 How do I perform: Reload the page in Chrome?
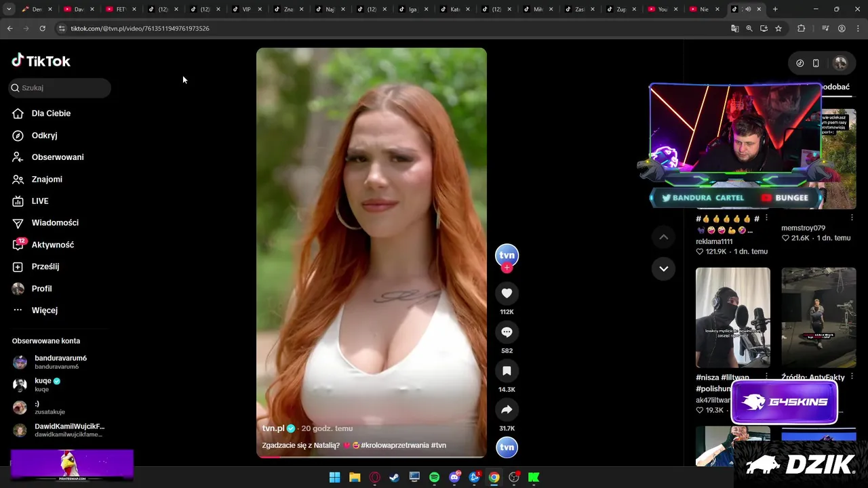[x=42, y=28]
